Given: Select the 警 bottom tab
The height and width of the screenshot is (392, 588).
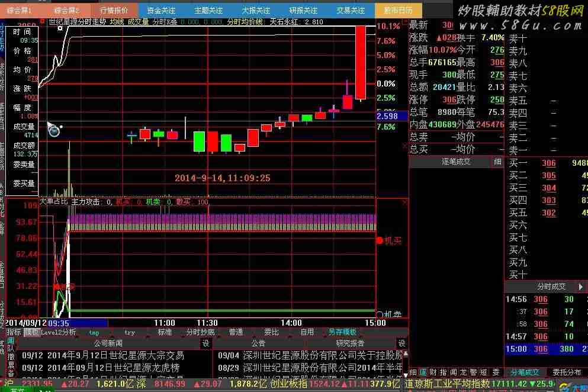Looking at the screenshot, I should [474, 372].
